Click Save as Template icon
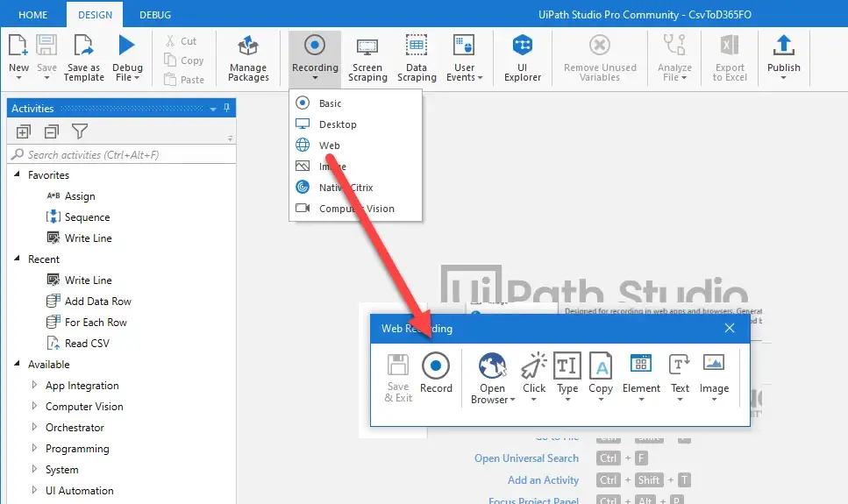 coord(83,46)
